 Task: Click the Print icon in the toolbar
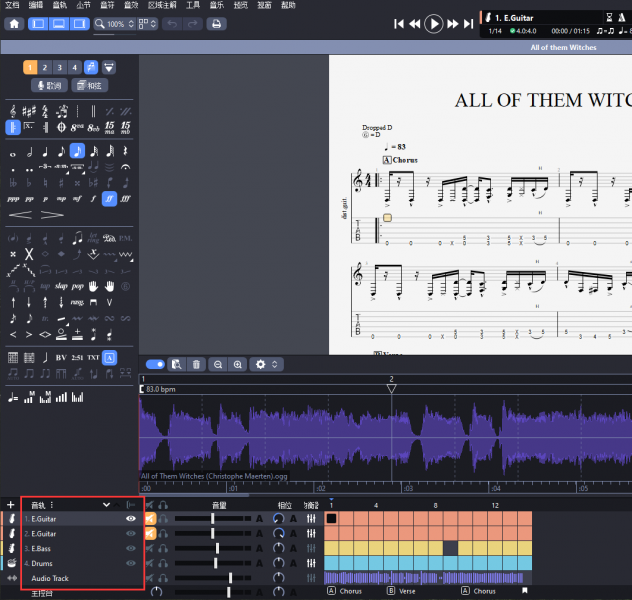pyautogui.click(x=216, y=24)
